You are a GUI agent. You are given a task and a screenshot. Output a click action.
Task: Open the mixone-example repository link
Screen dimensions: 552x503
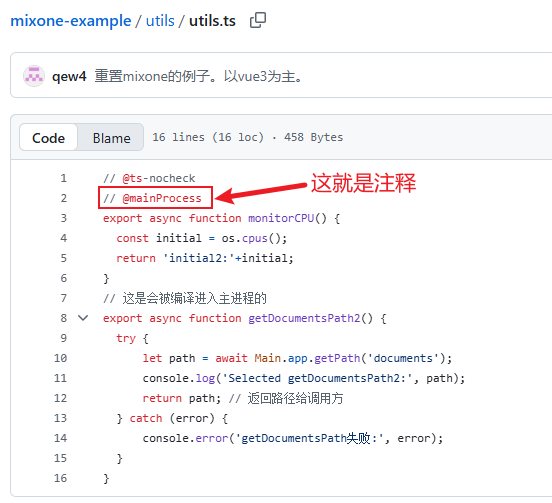(x=71, y=21)
